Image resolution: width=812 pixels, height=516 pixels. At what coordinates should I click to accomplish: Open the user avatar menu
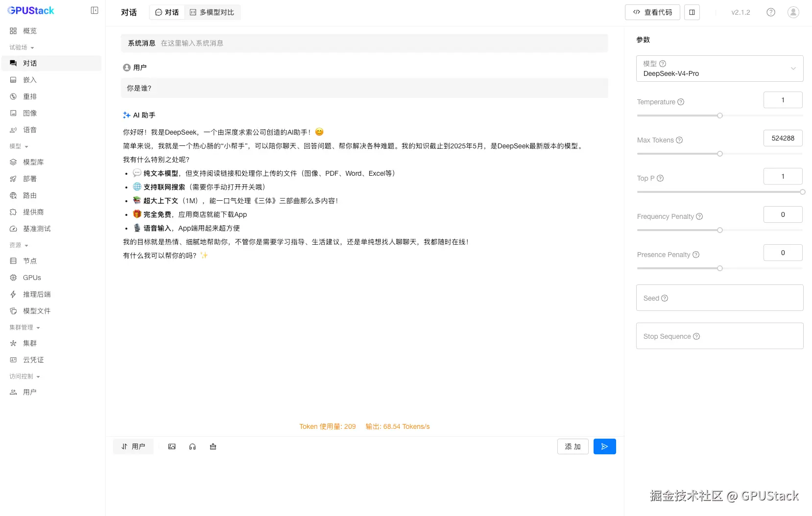click(x=793, y=12)
